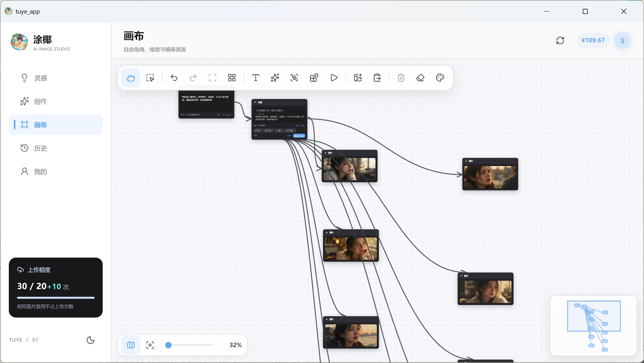This screenshot has width=644, height=363.
Task: Open the S user avatar
Action: [622, 41]
